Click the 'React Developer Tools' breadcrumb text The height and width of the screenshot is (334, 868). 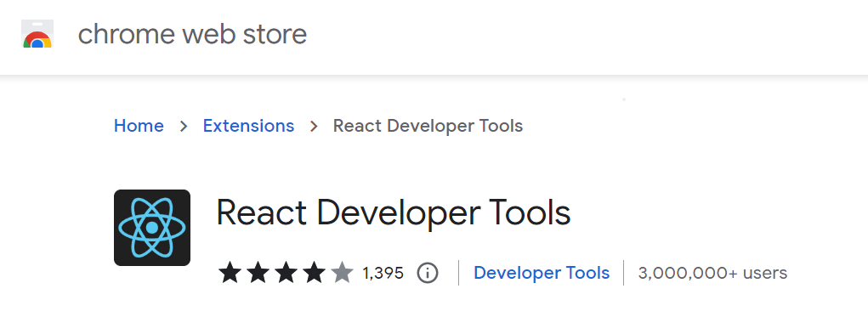(x=428, y=126)
